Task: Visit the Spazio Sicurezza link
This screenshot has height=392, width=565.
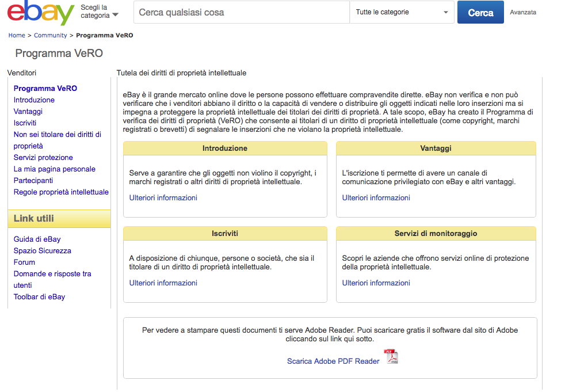Action: [x=43, y=251]
